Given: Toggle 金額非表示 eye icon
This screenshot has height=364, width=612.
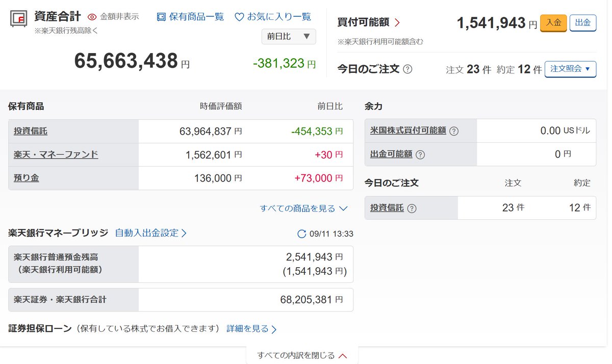Looking at the screenshot, I should pos(92,17).
